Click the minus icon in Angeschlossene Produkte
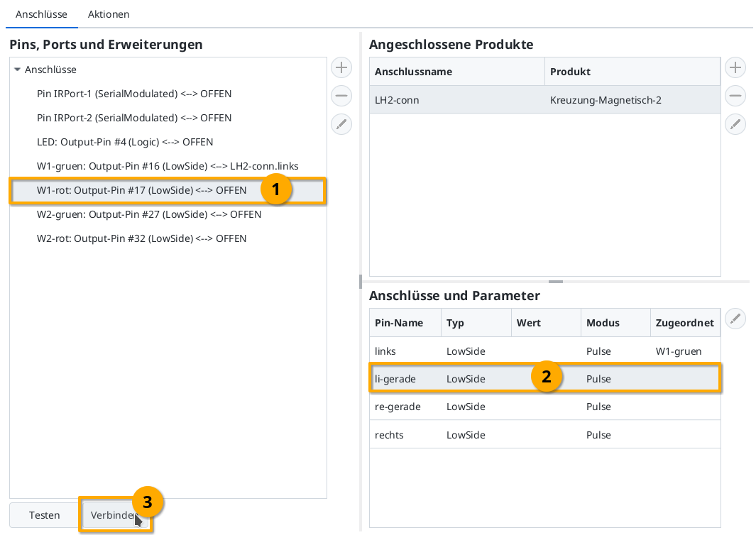 735,96
